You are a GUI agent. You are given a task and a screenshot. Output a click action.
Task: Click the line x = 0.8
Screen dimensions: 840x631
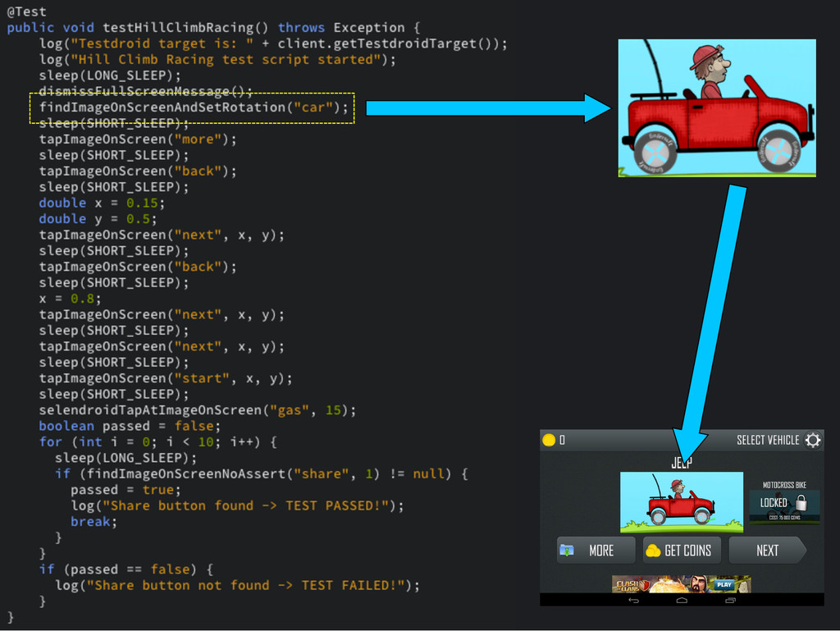coord(70,299)
